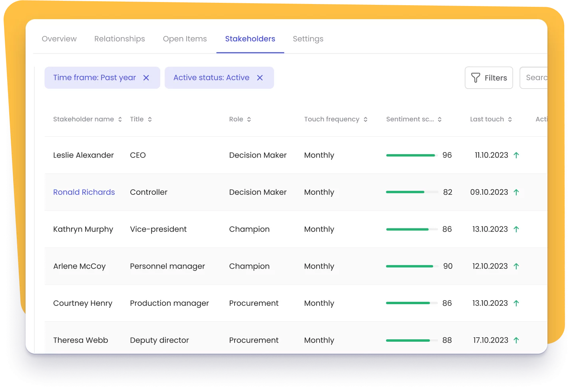Screen dimensions: 573x392
Task: Click the Search input field
Action: (534, 78)
